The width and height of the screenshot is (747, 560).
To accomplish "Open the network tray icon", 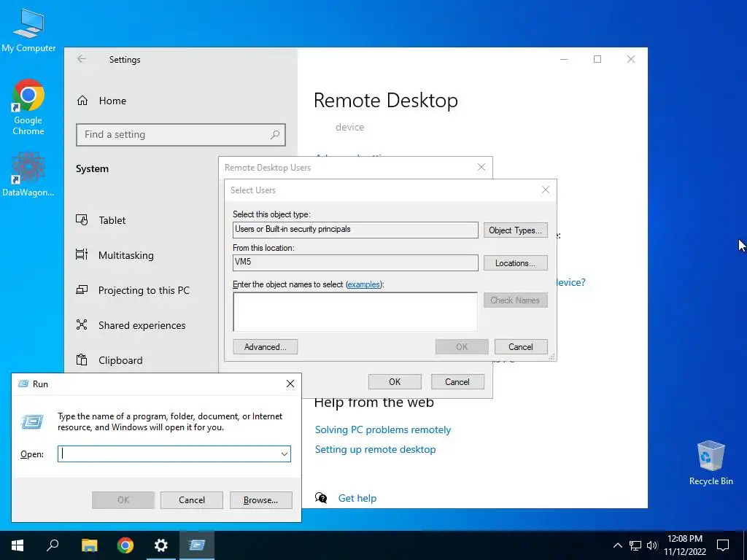I will (x=635, y=545).
